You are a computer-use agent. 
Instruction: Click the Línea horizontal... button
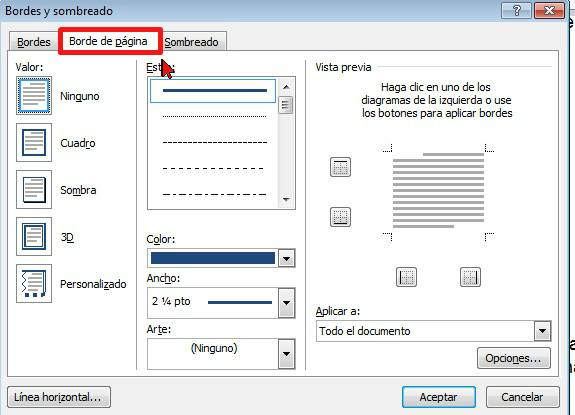click(x=59, y=397)
